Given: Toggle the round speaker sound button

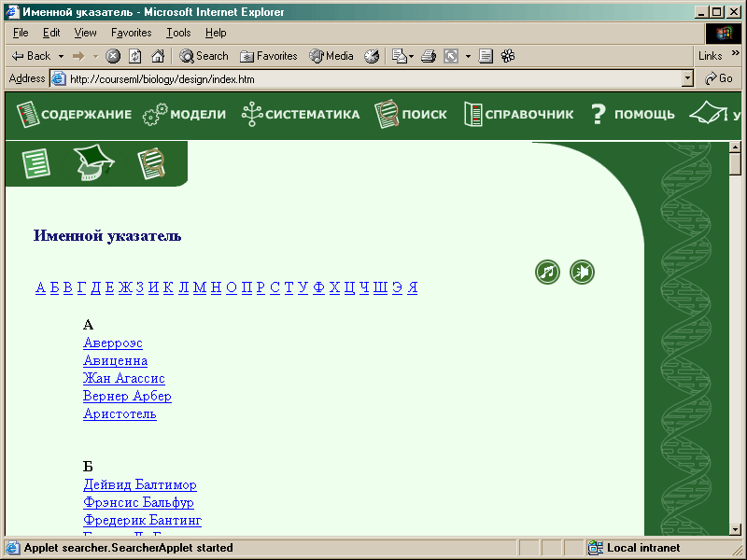Looking at the screenshot, I should (x=582, y=273).
